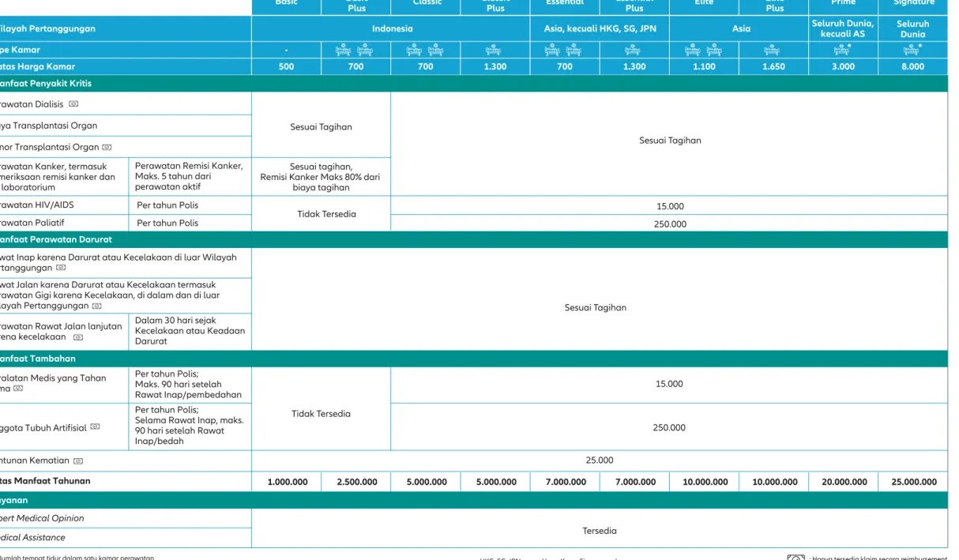Click reimbursement icon beside Perawatan Rawat Jalan lanjutan
The width and height of the screenshot is (959, 560).
pyautogui.click(x=77, y=336)
